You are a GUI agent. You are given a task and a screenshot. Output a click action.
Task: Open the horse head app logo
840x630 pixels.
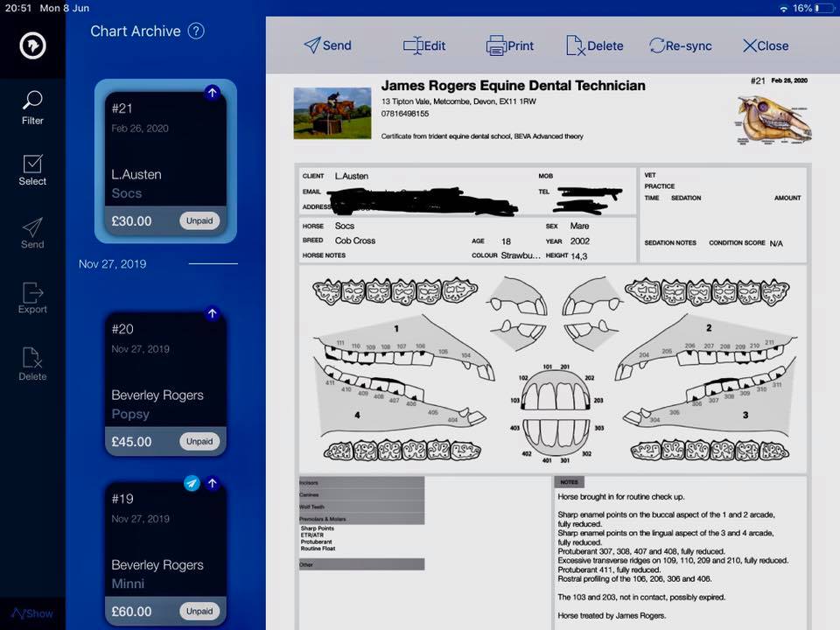(x=32, y=45)
